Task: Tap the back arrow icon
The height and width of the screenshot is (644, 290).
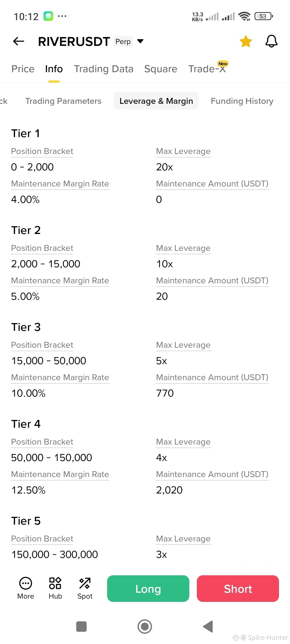Action: click(19, 41)
